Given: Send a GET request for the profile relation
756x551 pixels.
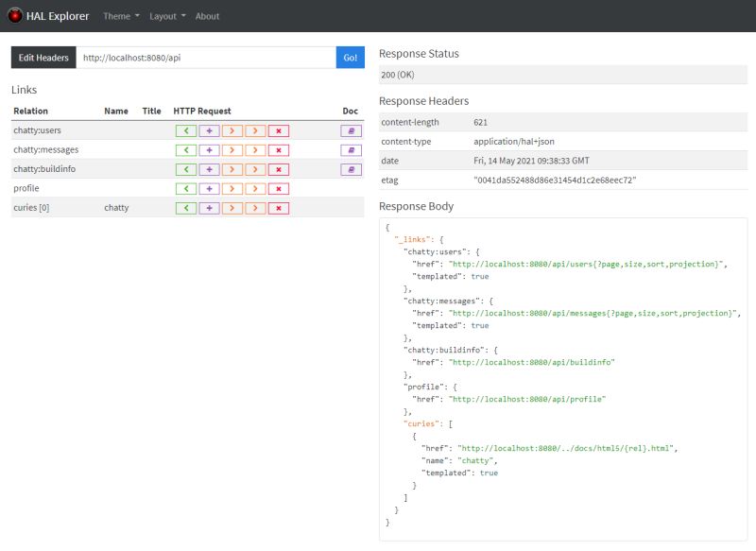Looking at the screenshot, I should coord(186,188).
